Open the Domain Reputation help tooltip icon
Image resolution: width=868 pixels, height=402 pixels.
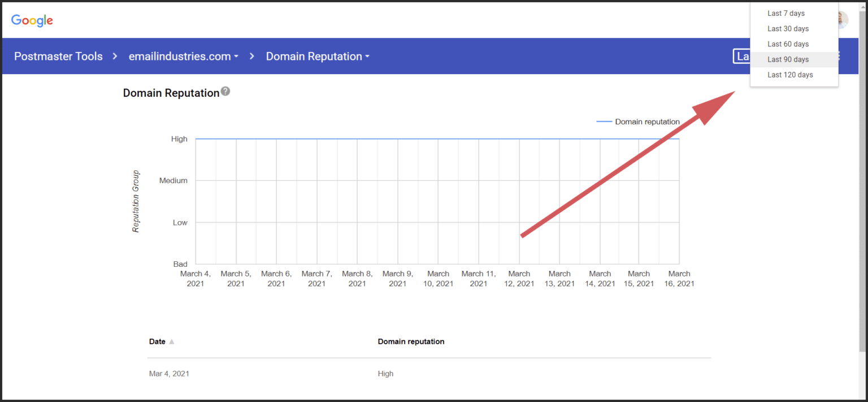click(x=225, y=90)
